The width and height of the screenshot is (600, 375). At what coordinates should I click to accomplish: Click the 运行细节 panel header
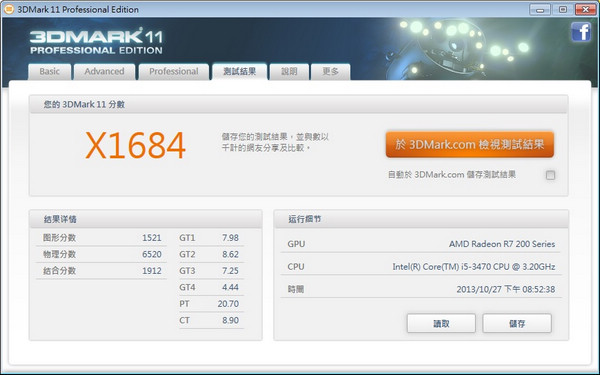421,219
